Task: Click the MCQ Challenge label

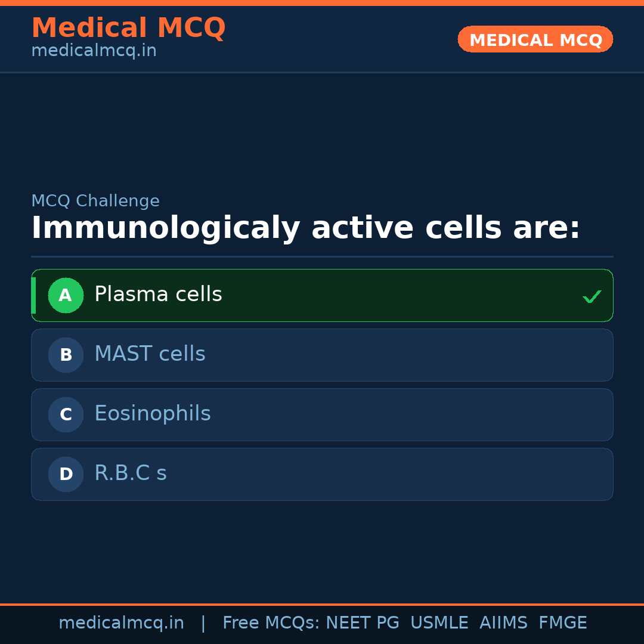Action: tap(95, 201)
